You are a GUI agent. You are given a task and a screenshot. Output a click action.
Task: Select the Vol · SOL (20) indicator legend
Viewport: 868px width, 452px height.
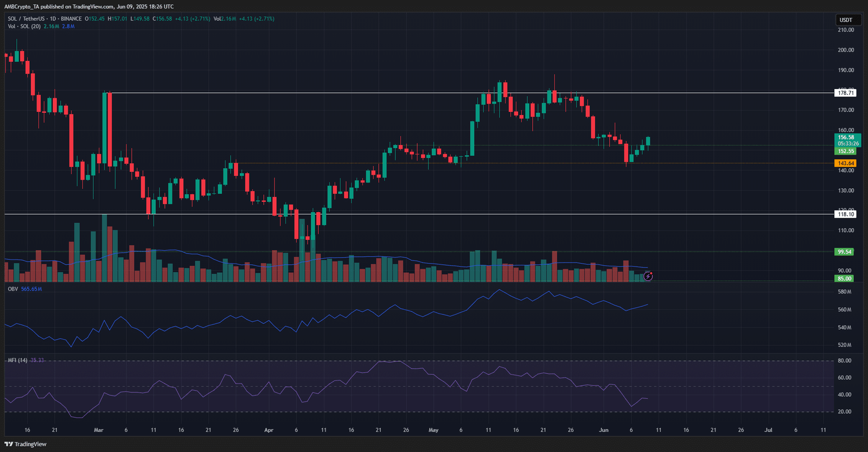coord(24,27)
